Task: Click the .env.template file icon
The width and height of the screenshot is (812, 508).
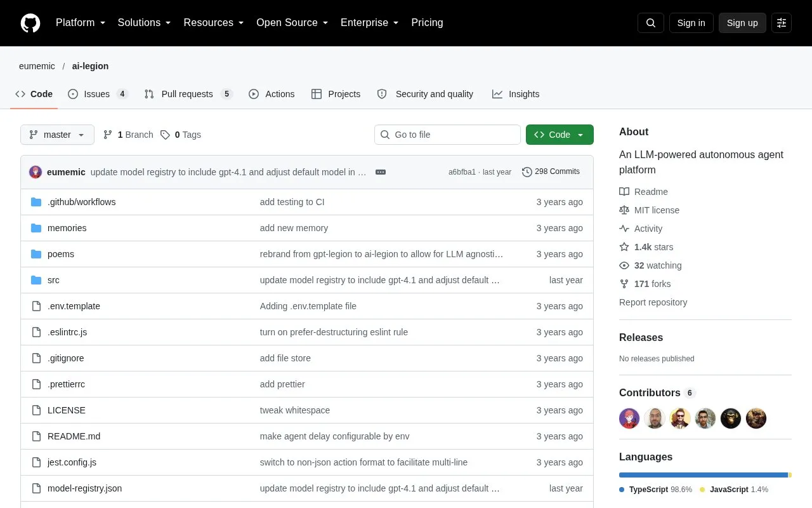Action: pos(36,306)
